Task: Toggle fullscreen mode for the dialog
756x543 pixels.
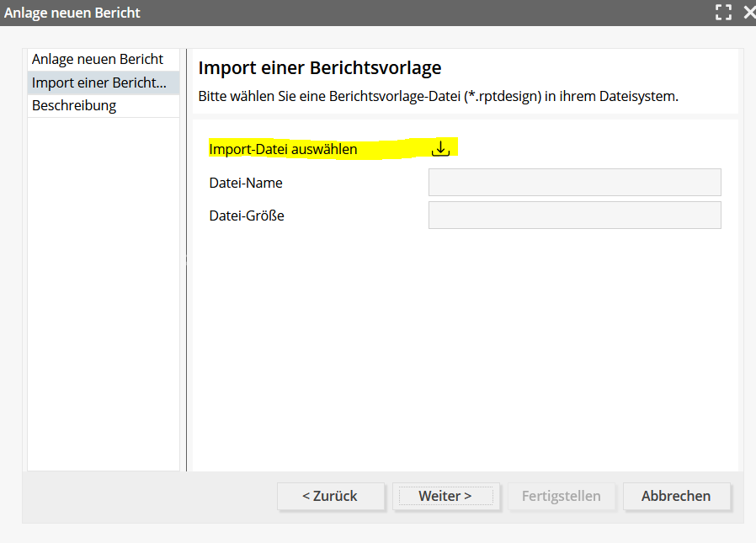Action: pyautogui.click(x=723, y=13)
